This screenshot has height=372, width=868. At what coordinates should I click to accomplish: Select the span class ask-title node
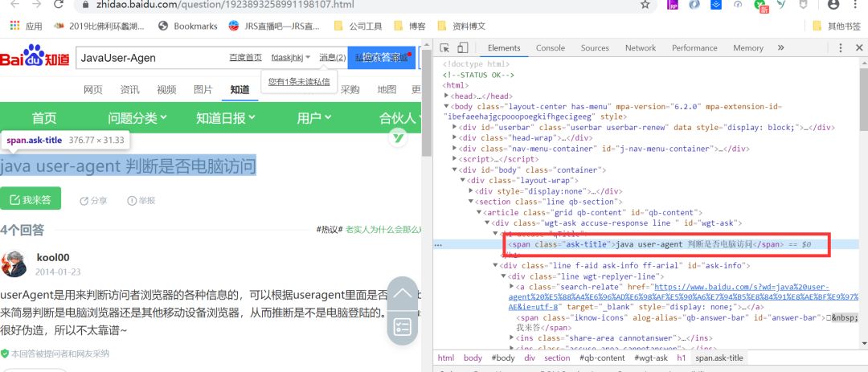click(646, 244)
